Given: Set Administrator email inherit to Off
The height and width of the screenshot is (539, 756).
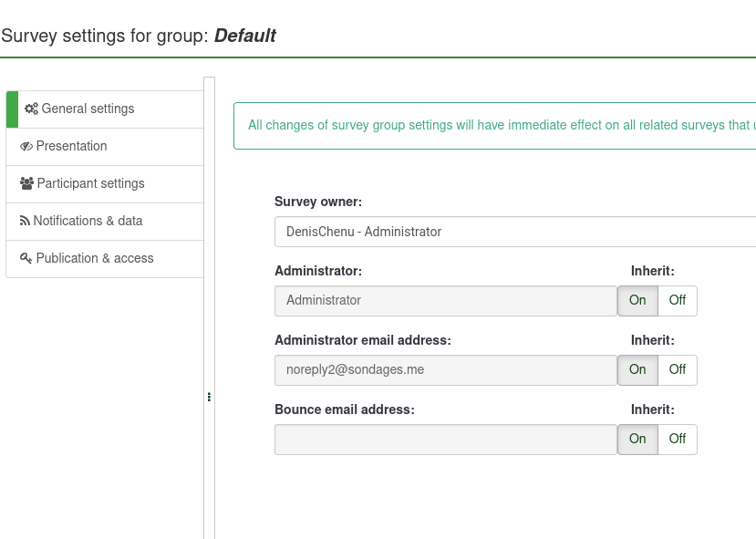Looking at the screenshot, I should point(677,370).
